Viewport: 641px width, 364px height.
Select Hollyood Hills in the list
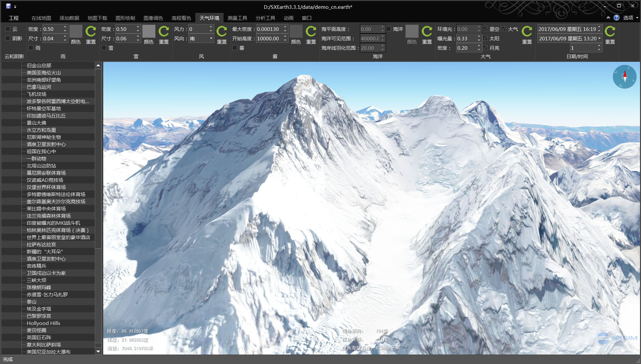click(43, 323)
